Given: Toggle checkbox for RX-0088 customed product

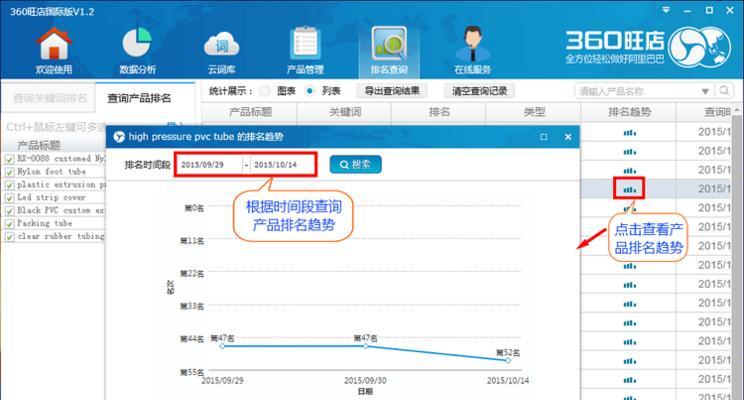Looking at the screenshot, I should coord(9,159).
